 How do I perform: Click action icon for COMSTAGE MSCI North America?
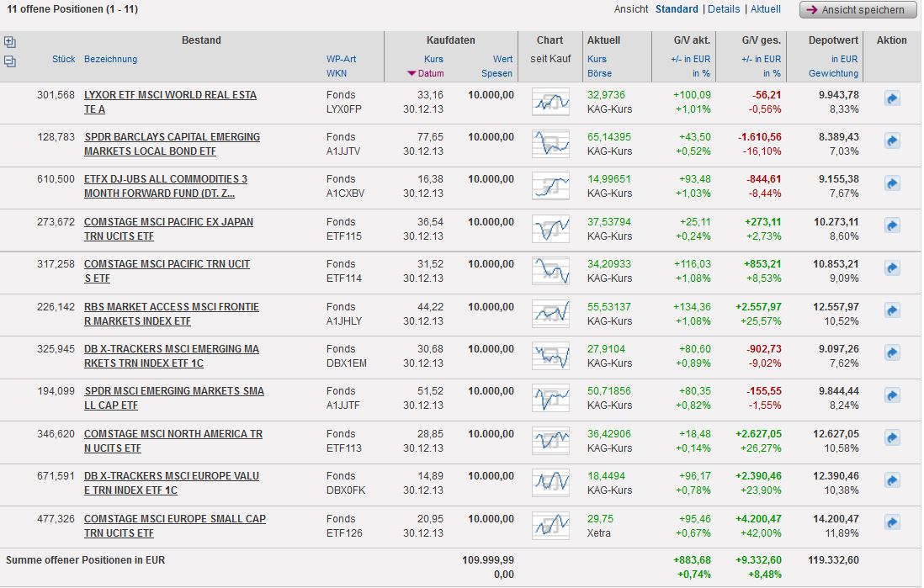coord(892,437)
